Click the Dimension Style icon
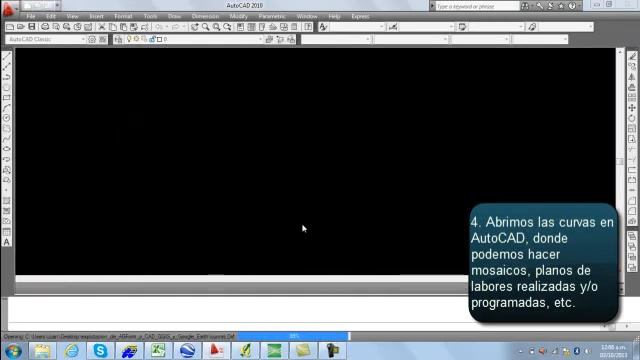Image resolution: width=640 pixels, height=360 pixels. click(x=393, y=27)
